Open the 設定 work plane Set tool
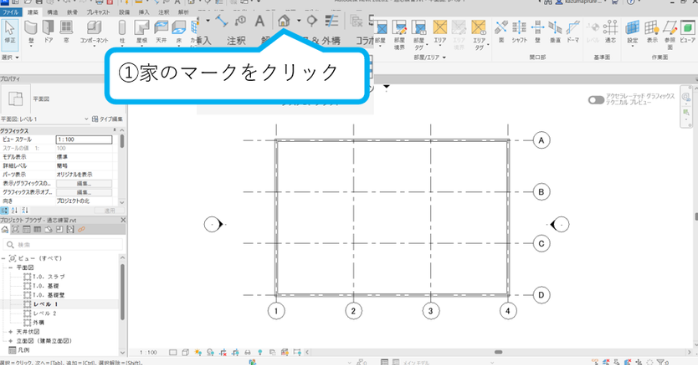This screenshot has width=698, height=365. (x=633, y=32)
